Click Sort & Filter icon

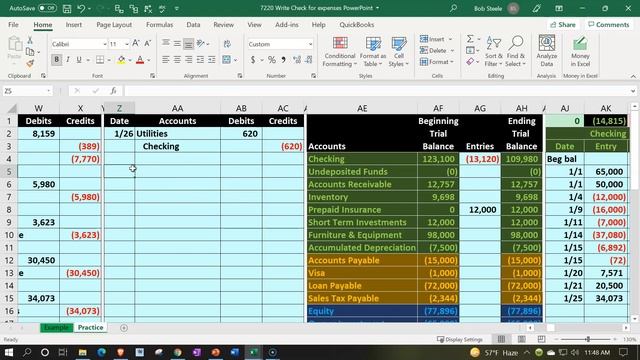tap(493, 51)
